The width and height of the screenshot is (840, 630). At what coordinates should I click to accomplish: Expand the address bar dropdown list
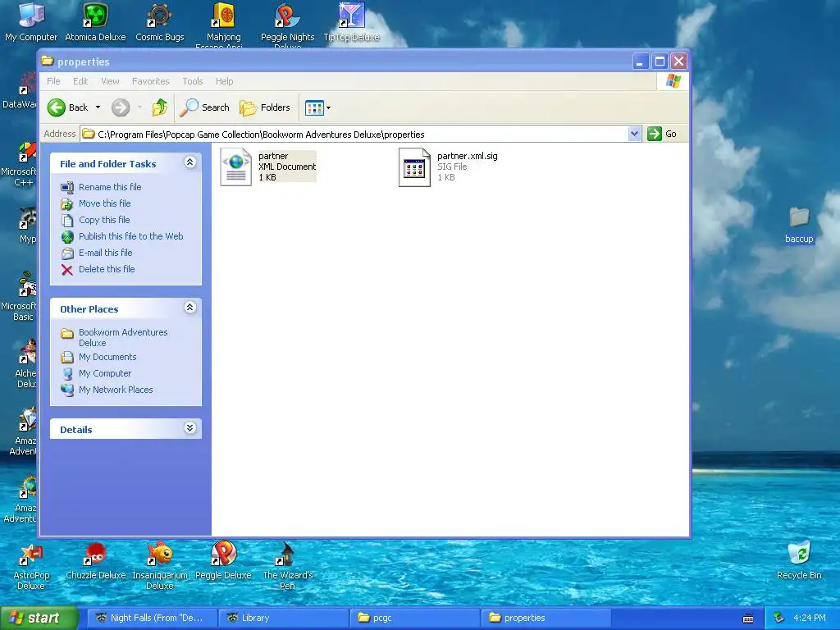(x=634, y=134)
